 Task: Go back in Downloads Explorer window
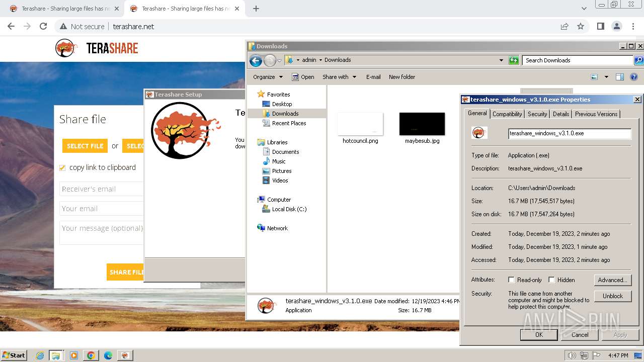[x=256, y=61]
